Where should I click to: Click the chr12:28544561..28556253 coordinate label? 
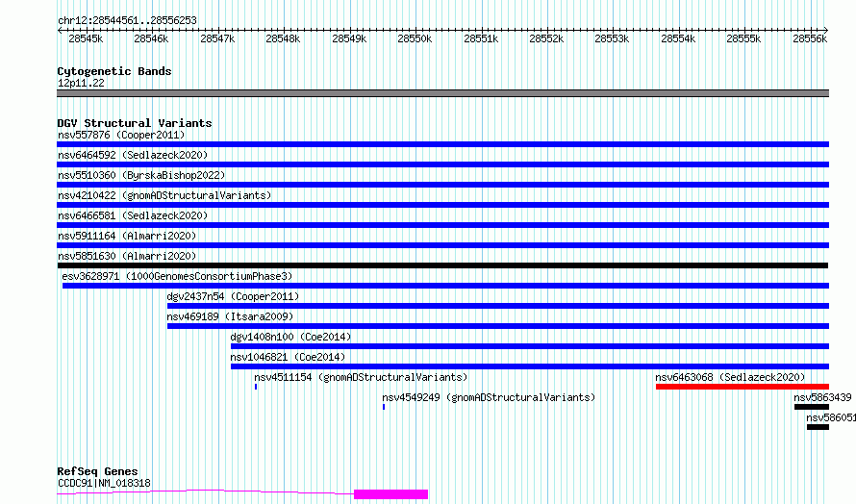127,21
